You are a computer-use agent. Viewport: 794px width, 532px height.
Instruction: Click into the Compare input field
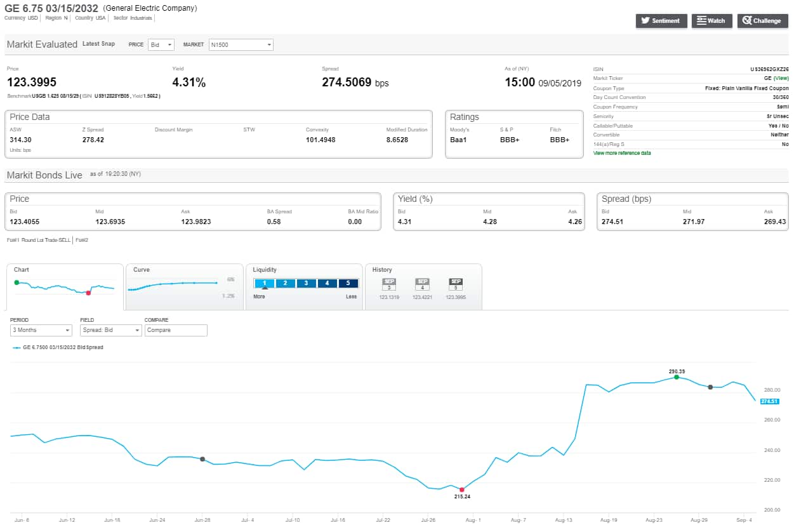[x=176, y=330]
